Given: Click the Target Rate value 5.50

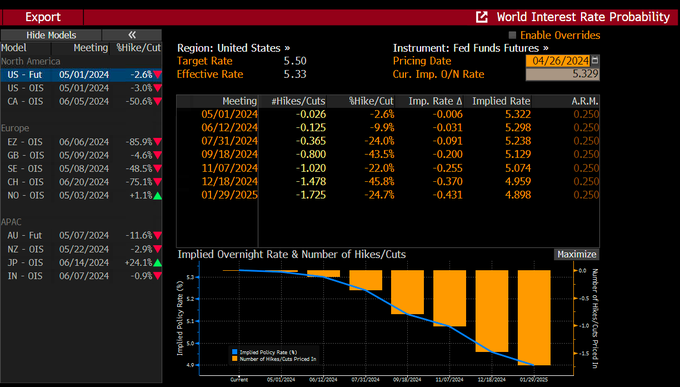Looking at the screenshot, I should tap(295, 61).
